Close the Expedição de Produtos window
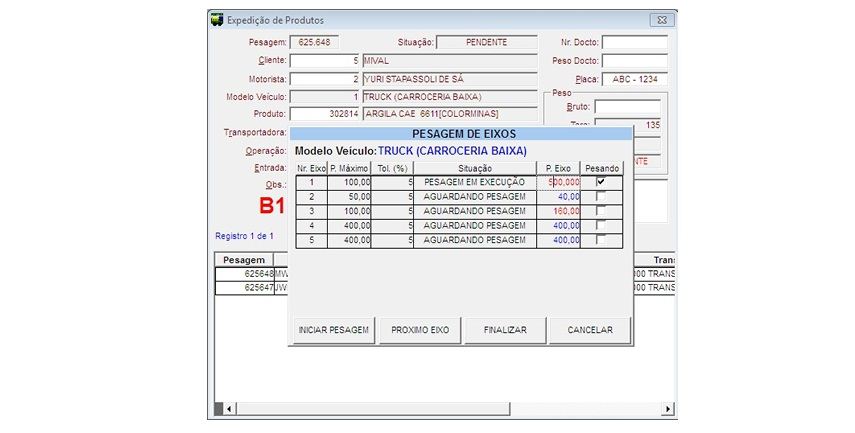The image size is (855, 433). (661, 20)
